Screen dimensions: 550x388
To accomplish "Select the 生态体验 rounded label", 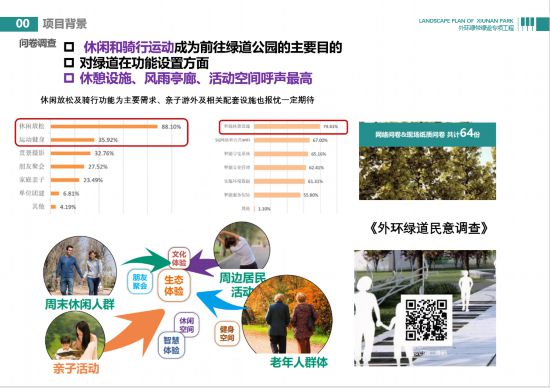I will pos(174,286).
